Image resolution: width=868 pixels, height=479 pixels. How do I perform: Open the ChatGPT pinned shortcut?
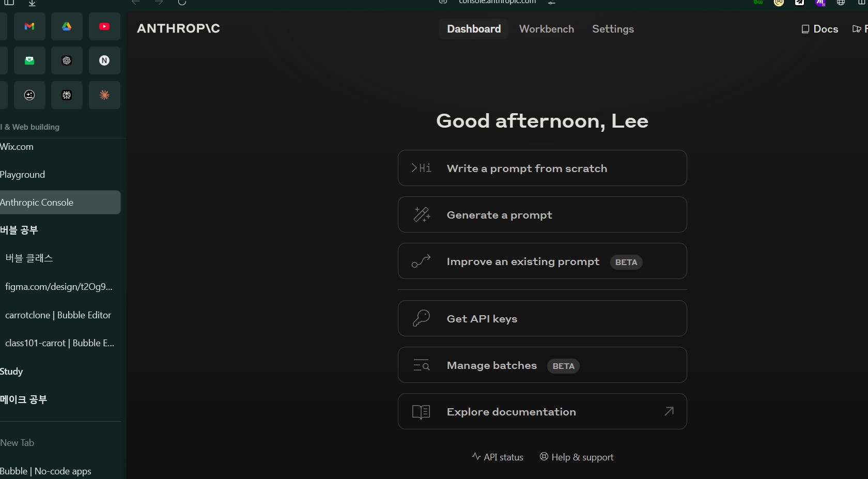coord(67,60)
